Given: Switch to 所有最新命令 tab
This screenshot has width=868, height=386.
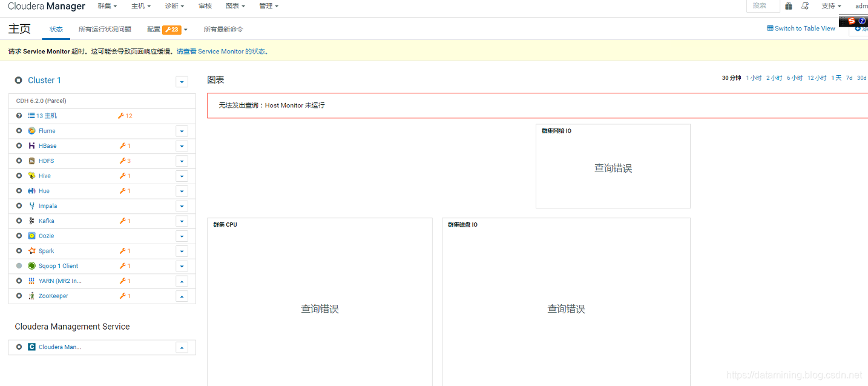Looking at the screenshot, I should (223, 29).
